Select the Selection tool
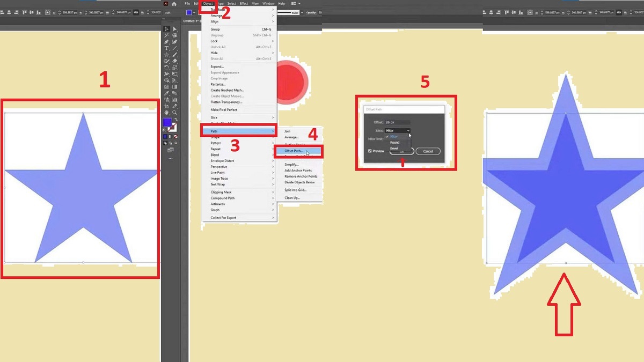 pos(167,29)
